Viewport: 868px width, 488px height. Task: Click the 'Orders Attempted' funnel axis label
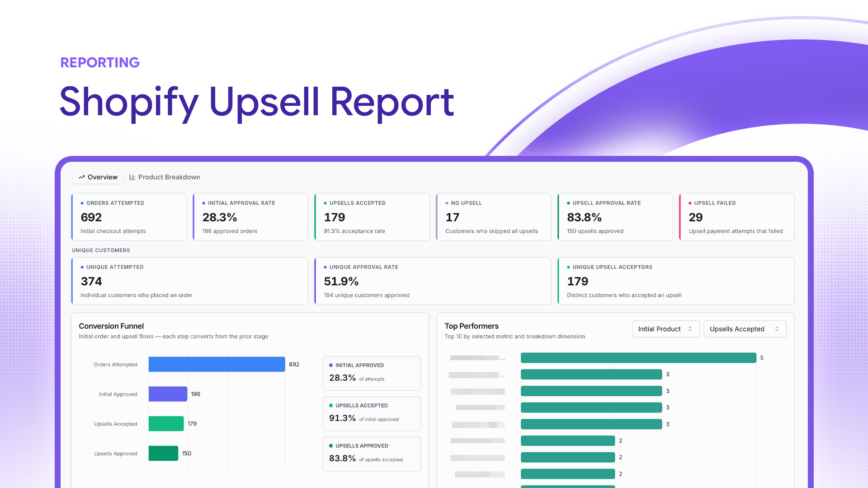pyautogui.click(x=115, y=365)
